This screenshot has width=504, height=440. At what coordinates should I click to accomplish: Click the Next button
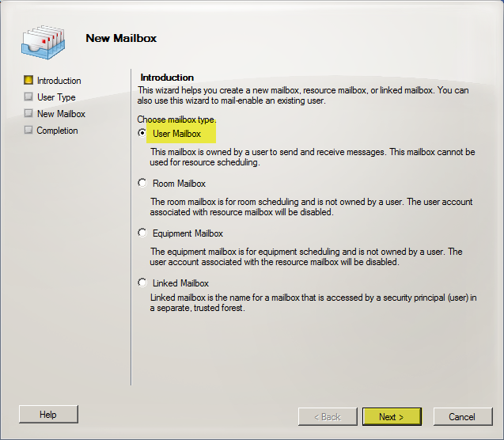click(x=392, y=417)
